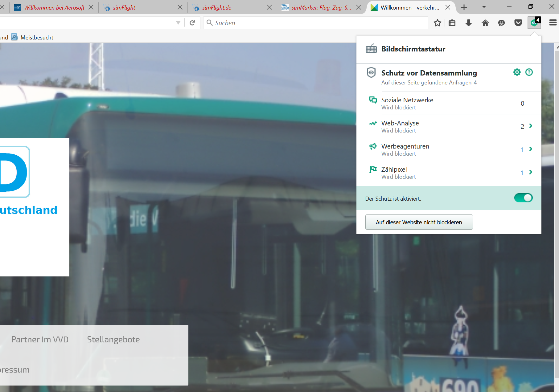Select the Willkommen - verkehr tab

(410, 7)
